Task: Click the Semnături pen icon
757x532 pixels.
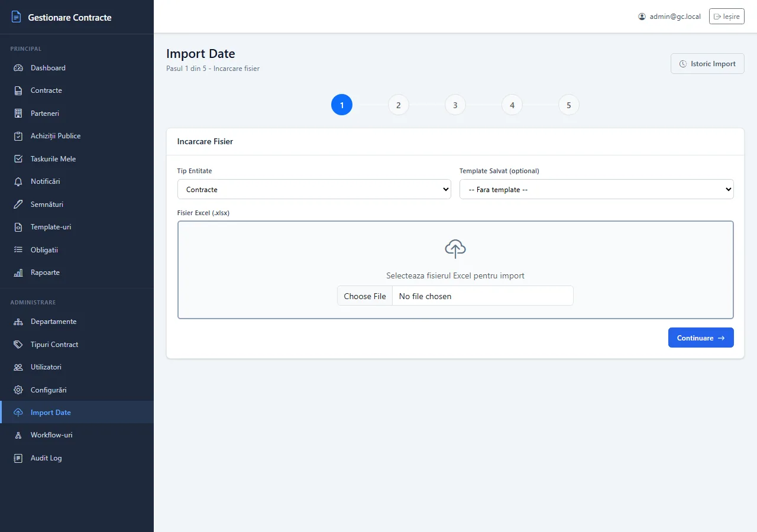Action: [x=18, y=205]
